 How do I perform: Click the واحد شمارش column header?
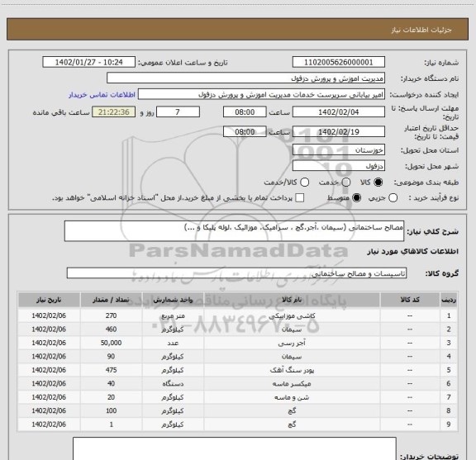[x=173, y=300]
